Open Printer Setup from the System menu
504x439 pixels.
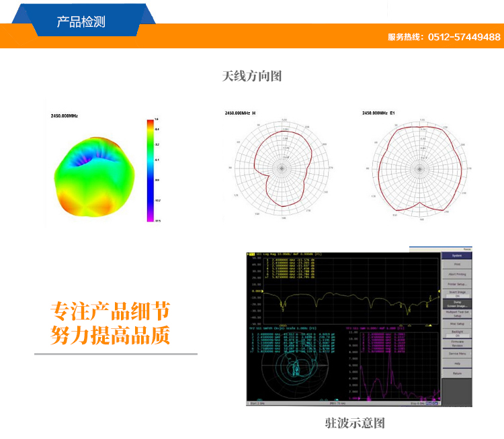click(x=456, y=284)
